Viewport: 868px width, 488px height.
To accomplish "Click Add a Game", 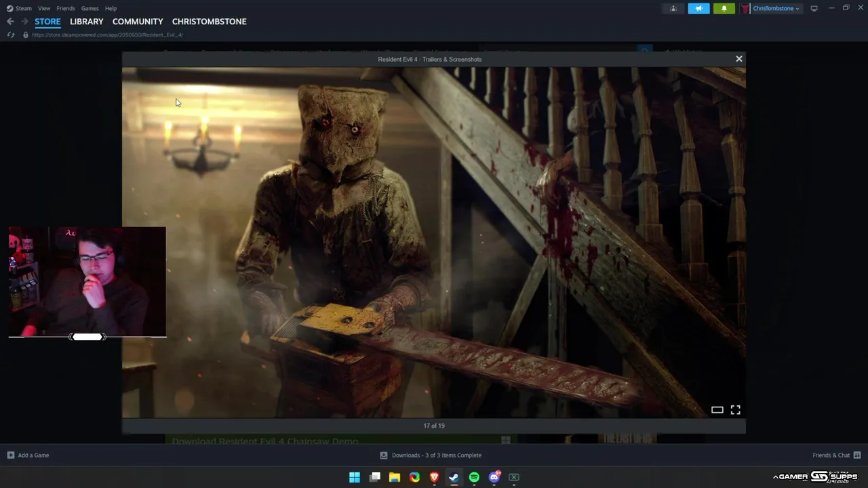I will (28, 455).
